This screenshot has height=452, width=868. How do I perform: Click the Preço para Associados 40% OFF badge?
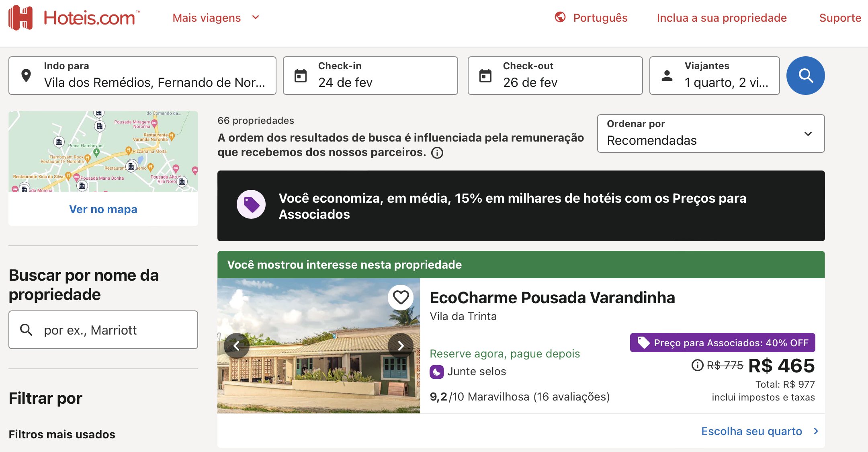pyautogui.click(x=723, y=343)
